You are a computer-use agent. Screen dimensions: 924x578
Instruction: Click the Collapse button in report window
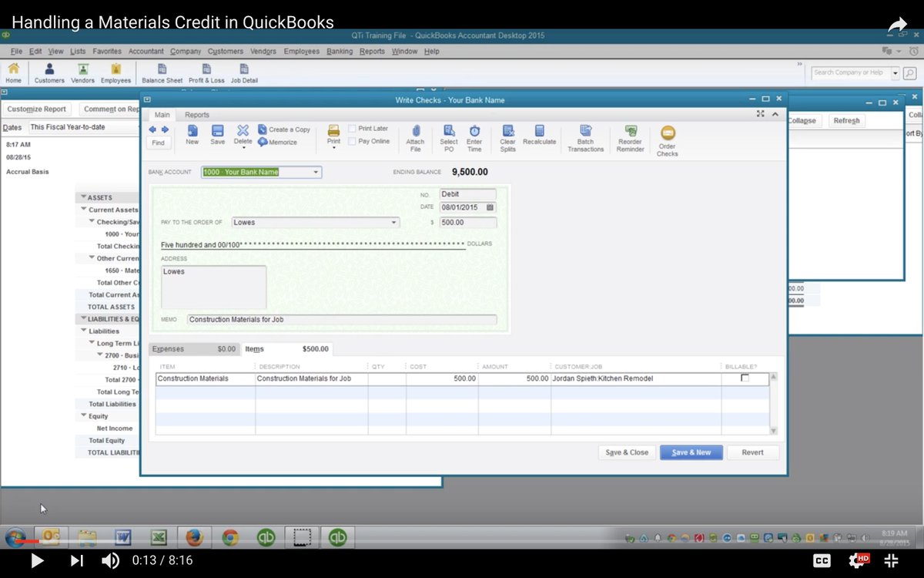point(804,121)
